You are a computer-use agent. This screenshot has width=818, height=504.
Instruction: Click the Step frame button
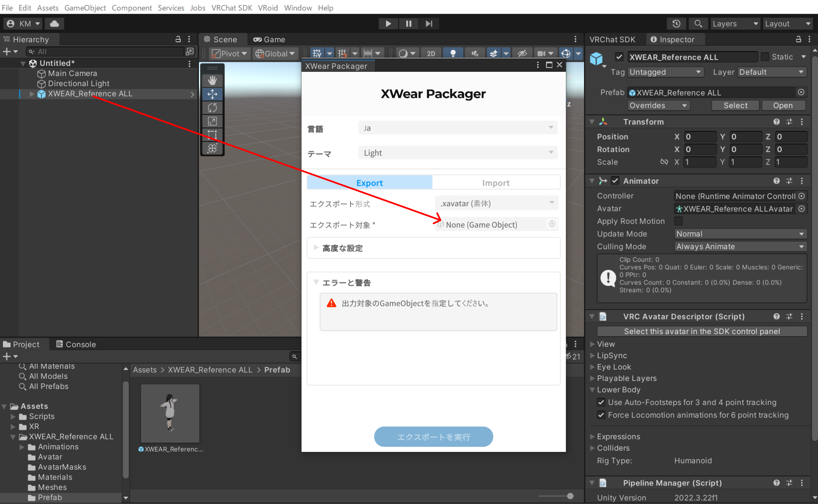click(x=429, y=24)
